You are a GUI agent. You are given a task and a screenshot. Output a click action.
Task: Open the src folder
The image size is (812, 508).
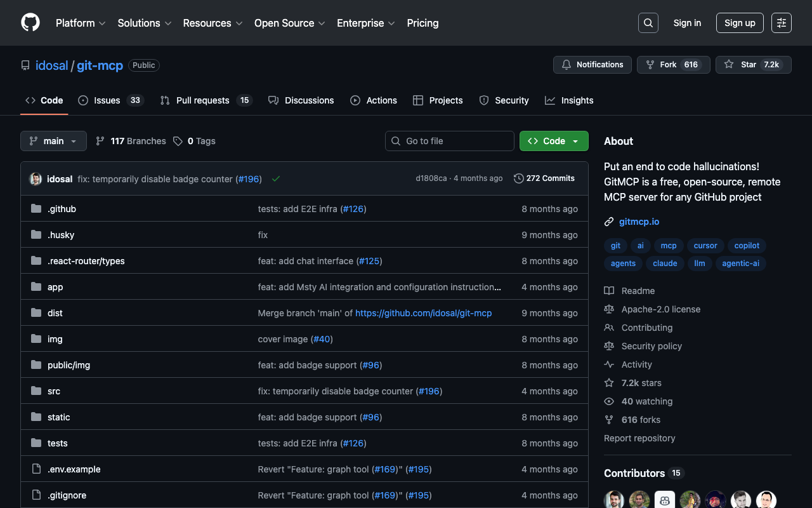coord(54,391)
